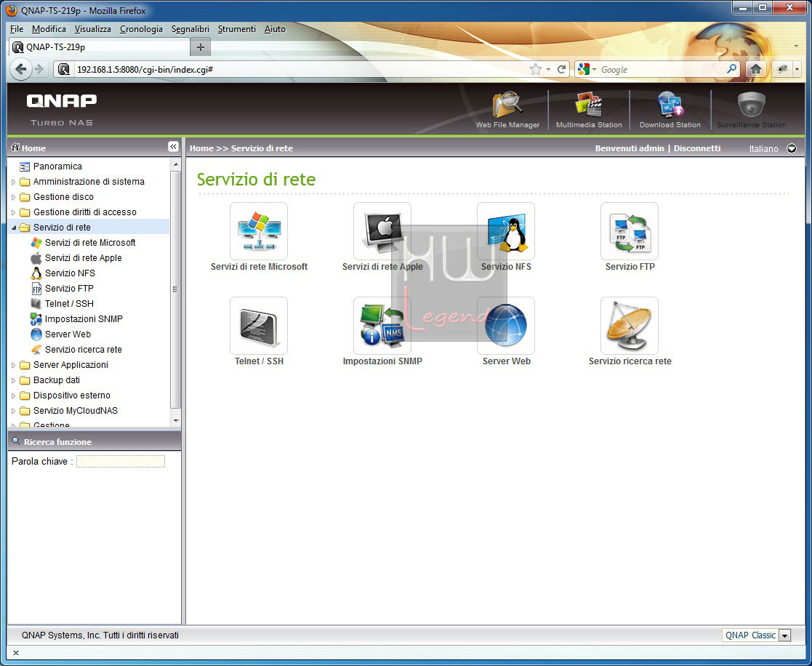Click in Parola chiave input field
The width and height of the screenshot is (812, 666).
coord(121,462)
